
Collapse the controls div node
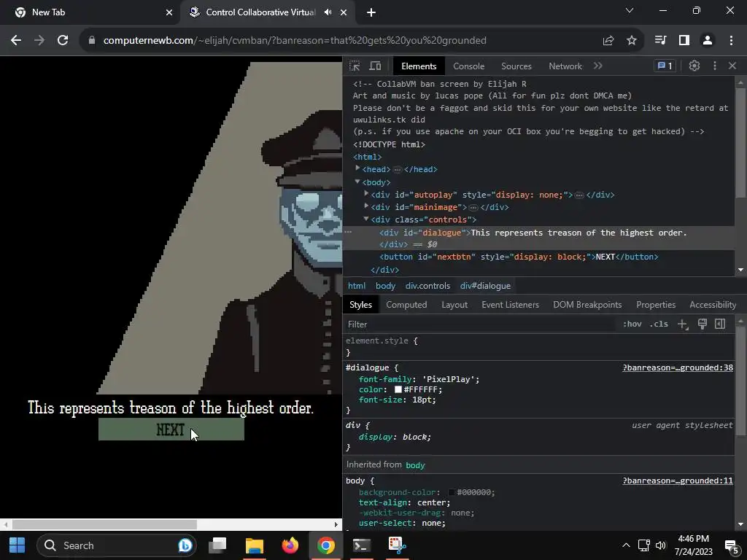(x=366, y=219)
